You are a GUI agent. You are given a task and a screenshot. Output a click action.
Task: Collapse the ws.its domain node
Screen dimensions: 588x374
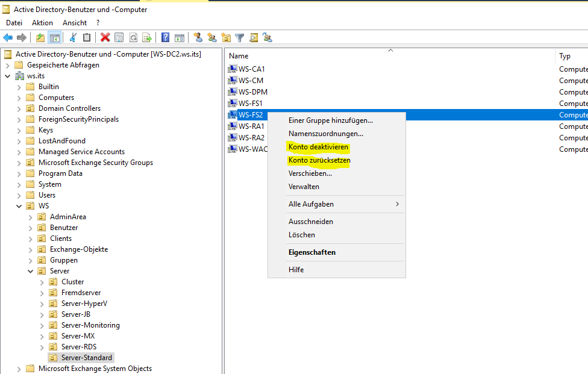[x=7, y=76]
